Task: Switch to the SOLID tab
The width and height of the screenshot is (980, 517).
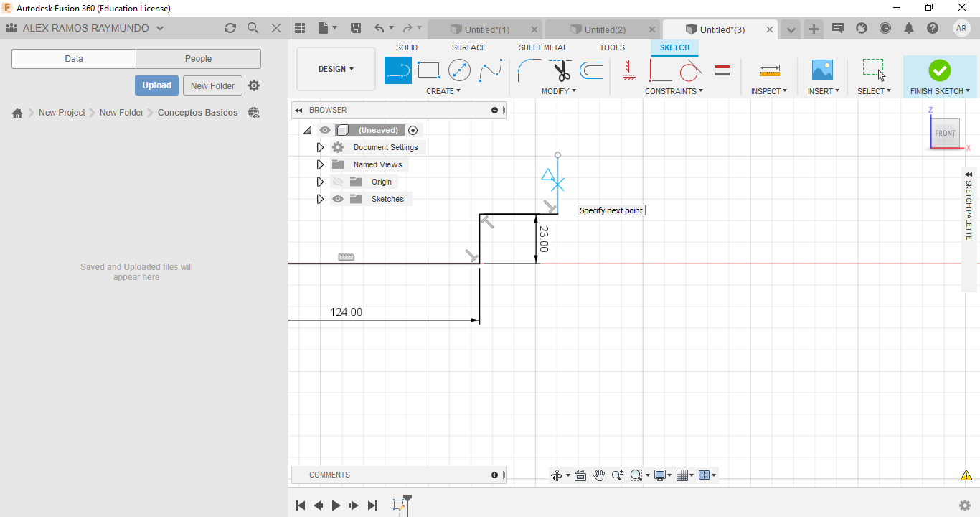Action: coord(407,47)
